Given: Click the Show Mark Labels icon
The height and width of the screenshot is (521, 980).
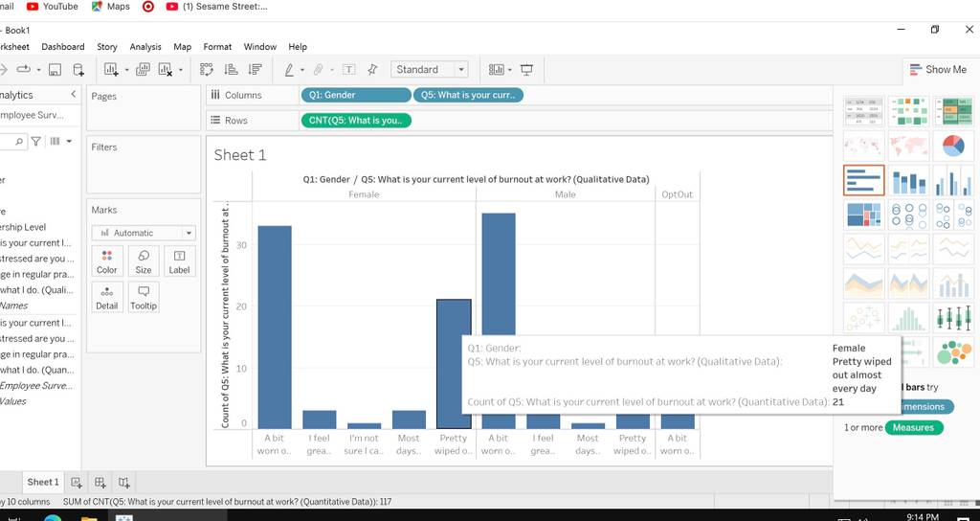Looking at the screenshot, I should point(348,69).
